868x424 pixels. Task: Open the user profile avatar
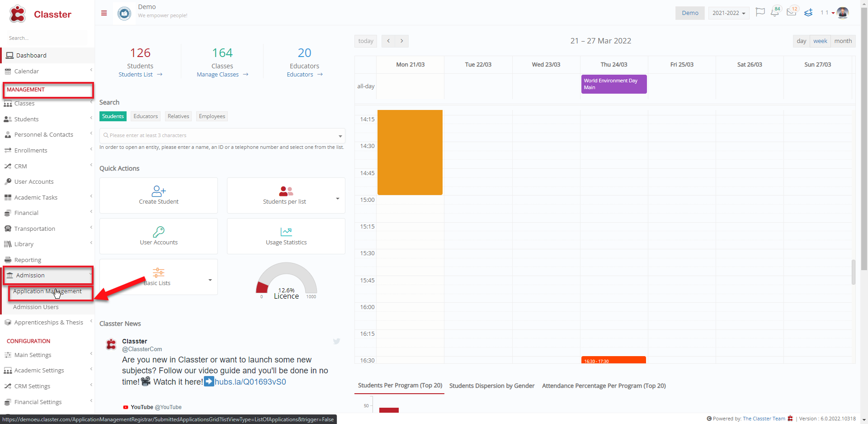(x=843, y=13)
